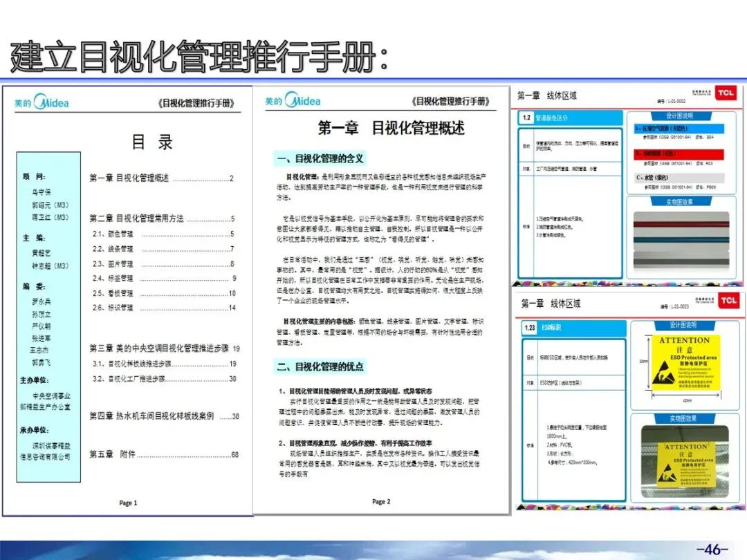Select the 1.2 管道颜色区分 header bar
This screenshot has width=747, height=560.
pyautogui.click(x=570, y=118)
